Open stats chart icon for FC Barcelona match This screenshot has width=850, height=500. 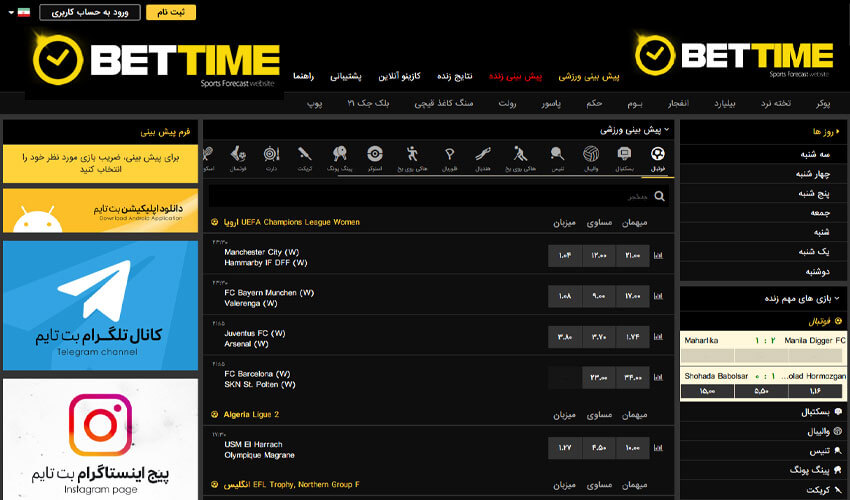(x=658, y=377)
